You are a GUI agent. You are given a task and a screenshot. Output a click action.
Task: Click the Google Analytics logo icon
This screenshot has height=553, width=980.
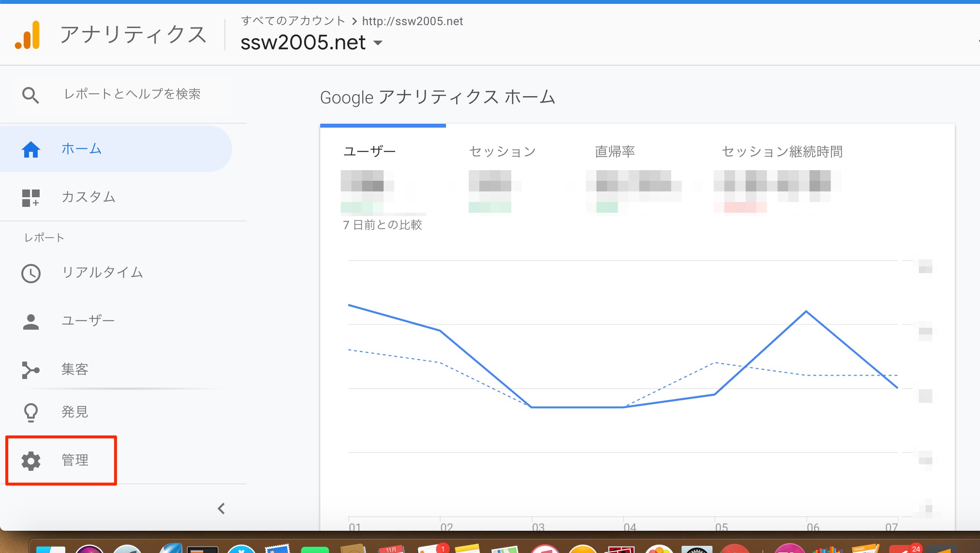click(x=27, y=35)
